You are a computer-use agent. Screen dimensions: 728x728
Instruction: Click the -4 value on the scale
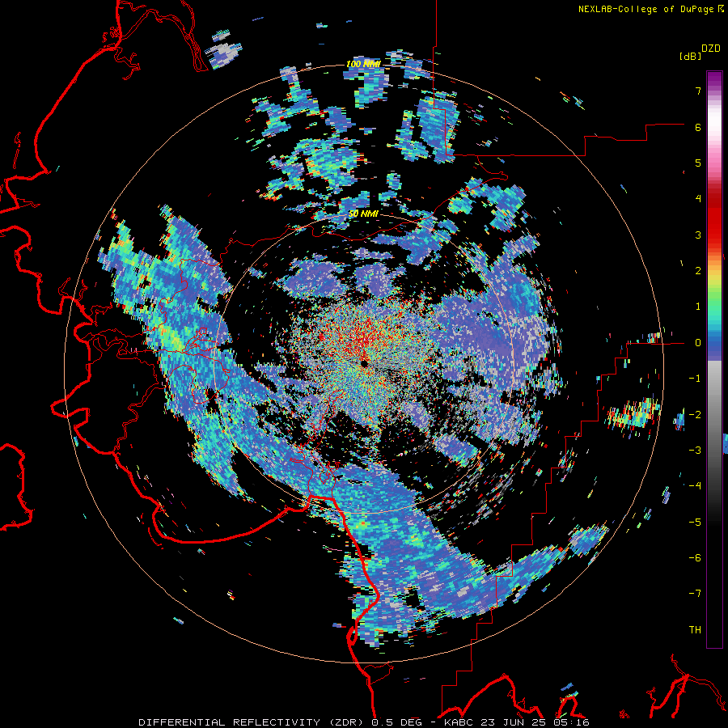695,485
